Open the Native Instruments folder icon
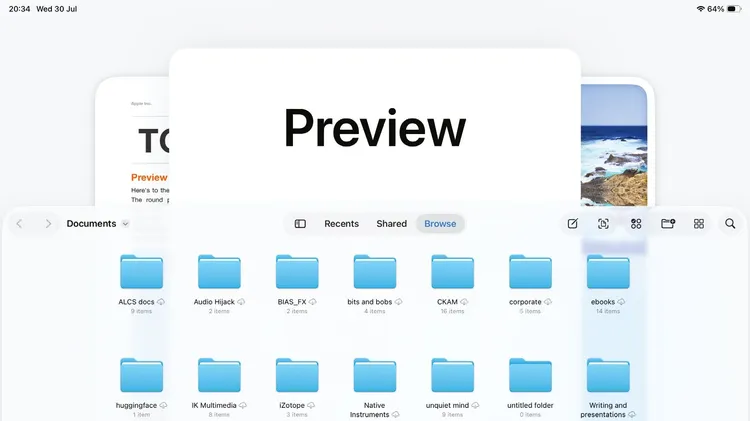Image resolution: width=750 pixels, height=421 pixels. [375, 375]
